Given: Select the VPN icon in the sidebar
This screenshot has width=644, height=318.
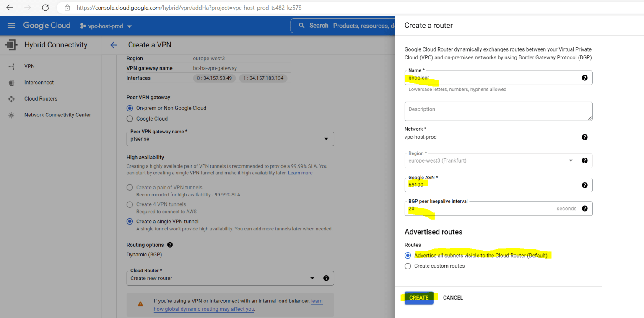Looking at the screenshot, I should (11, 66).
